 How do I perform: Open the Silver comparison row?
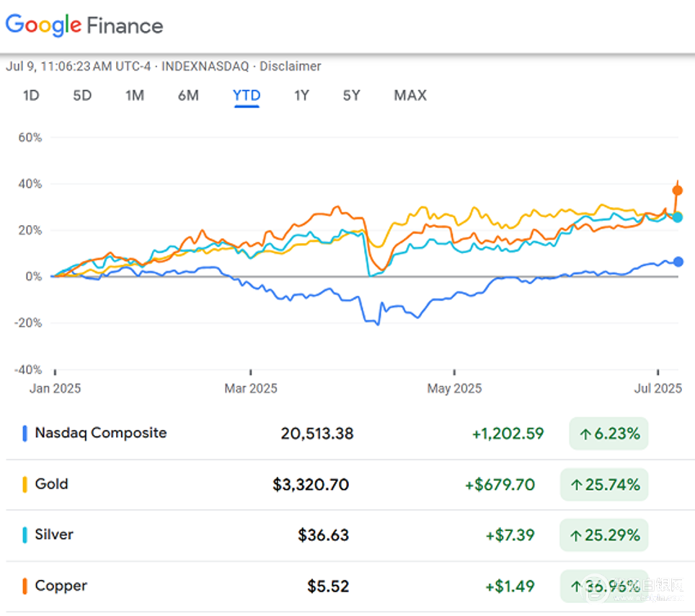pos(347,534)
